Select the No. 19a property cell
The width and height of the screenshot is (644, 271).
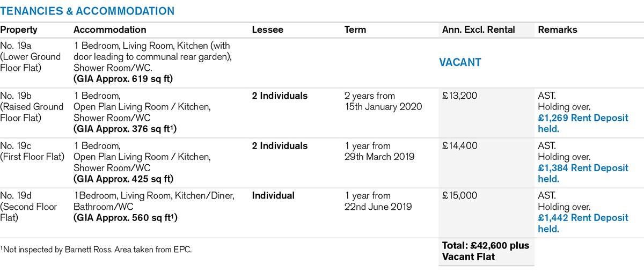[x=31, y=57]
